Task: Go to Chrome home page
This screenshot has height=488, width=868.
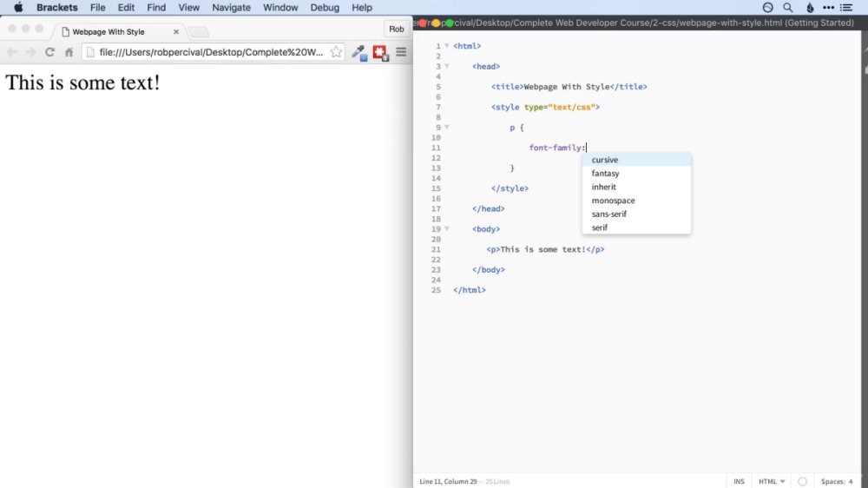Action: (x=69, y=52)
